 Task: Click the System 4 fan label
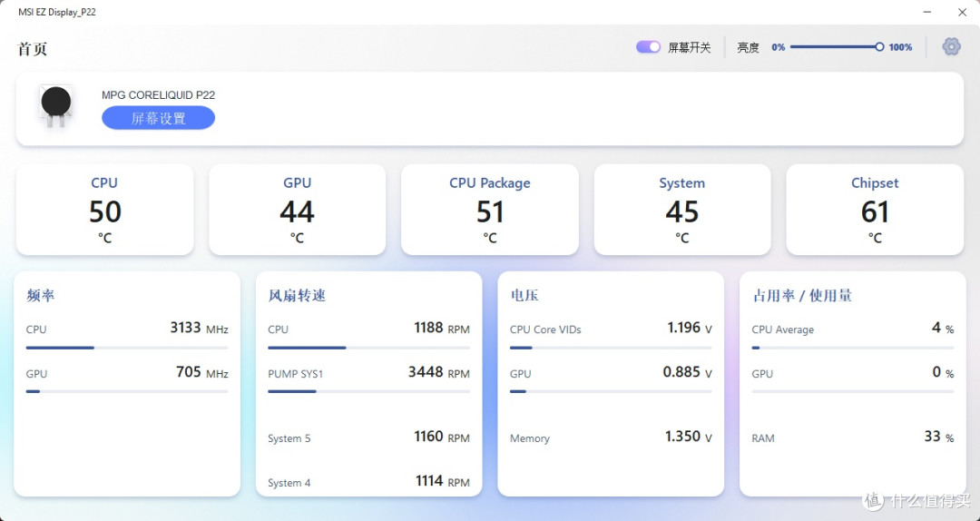289,483
